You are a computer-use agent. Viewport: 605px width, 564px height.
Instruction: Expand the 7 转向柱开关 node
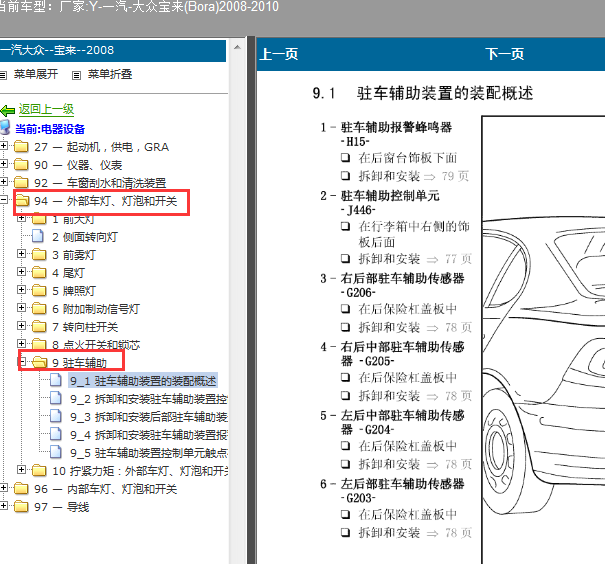(x=22, y=326)
